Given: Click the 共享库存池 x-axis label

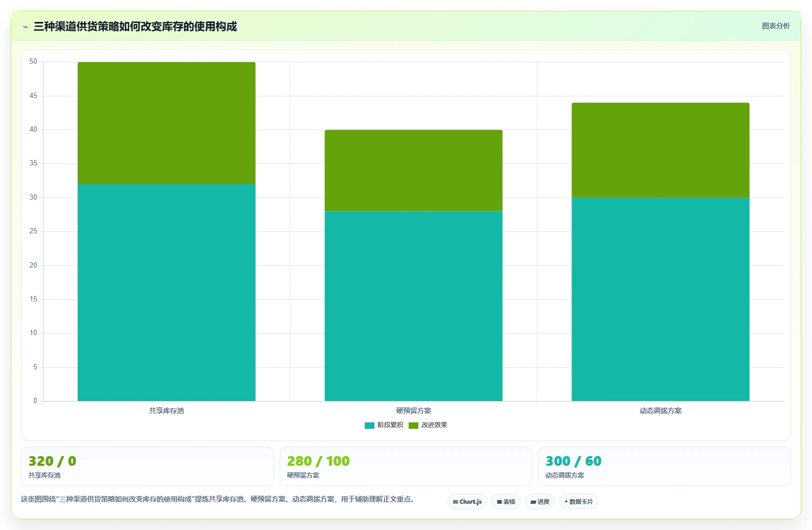Looking at the screenshot, I should click(x=167, y=411).
